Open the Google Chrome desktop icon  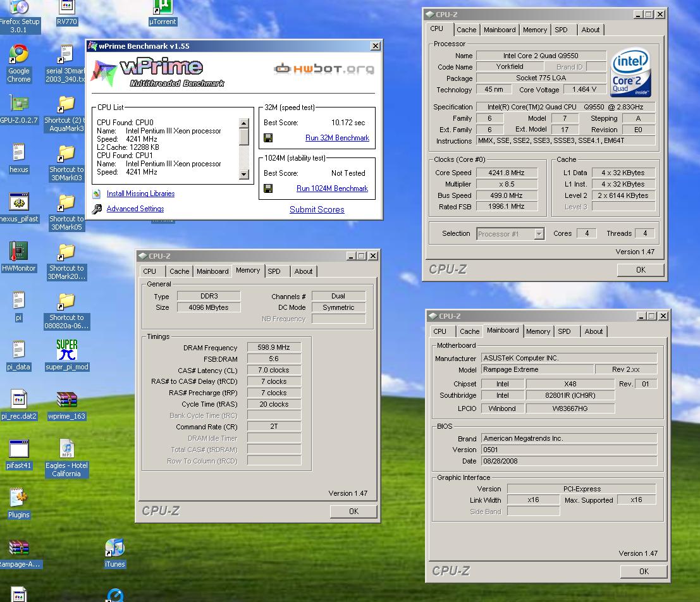[19, 54]
